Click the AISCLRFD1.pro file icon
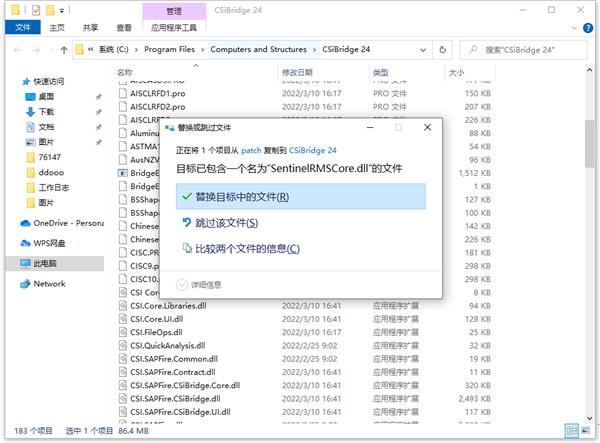The height and width of the screenshot is (443, 600). 123,93
